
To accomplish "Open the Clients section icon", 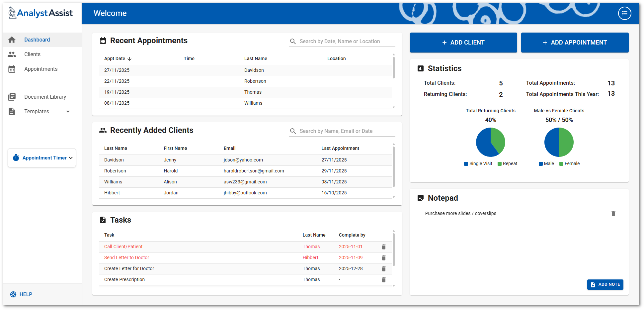I will point(12,54).
